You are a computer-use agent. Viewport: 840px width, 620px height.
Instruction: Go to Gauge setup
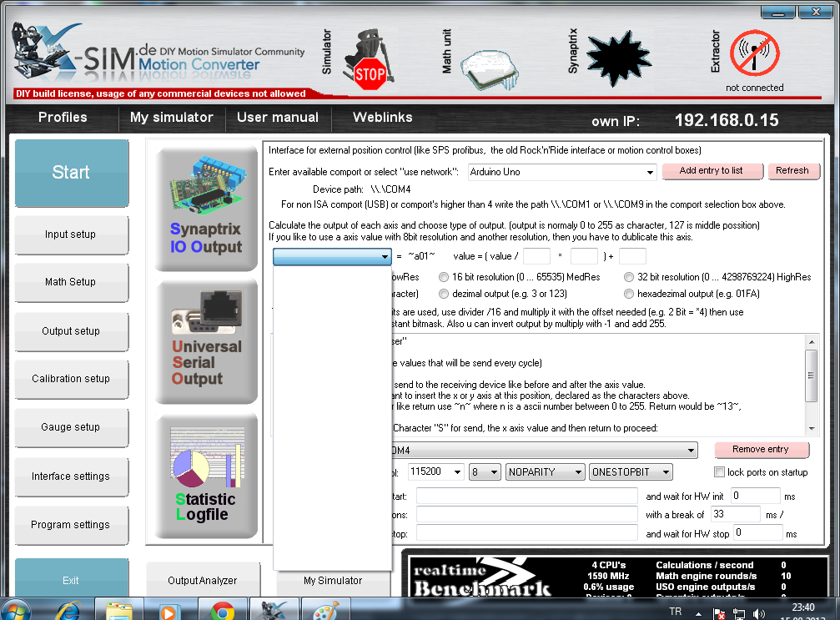point(71,427)
